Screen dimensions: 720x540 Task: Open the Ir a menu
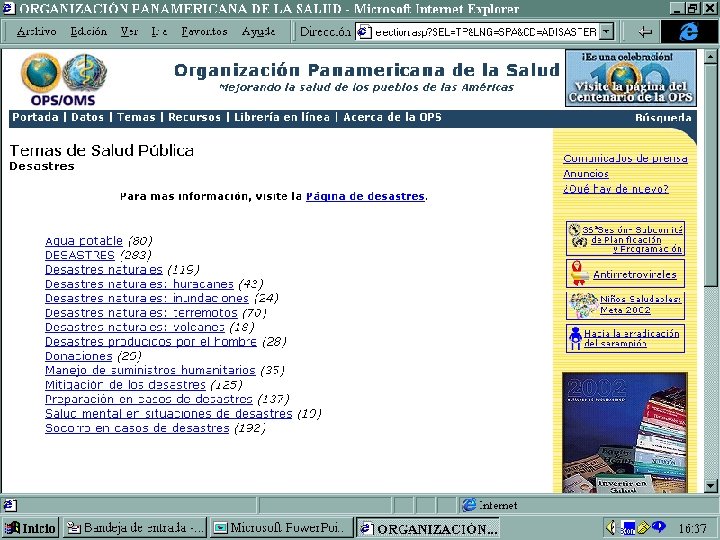159,32
